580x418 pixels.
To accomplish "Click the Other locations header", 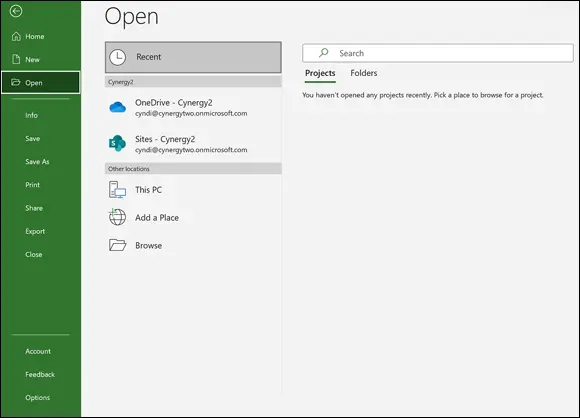I will [193, 169].
